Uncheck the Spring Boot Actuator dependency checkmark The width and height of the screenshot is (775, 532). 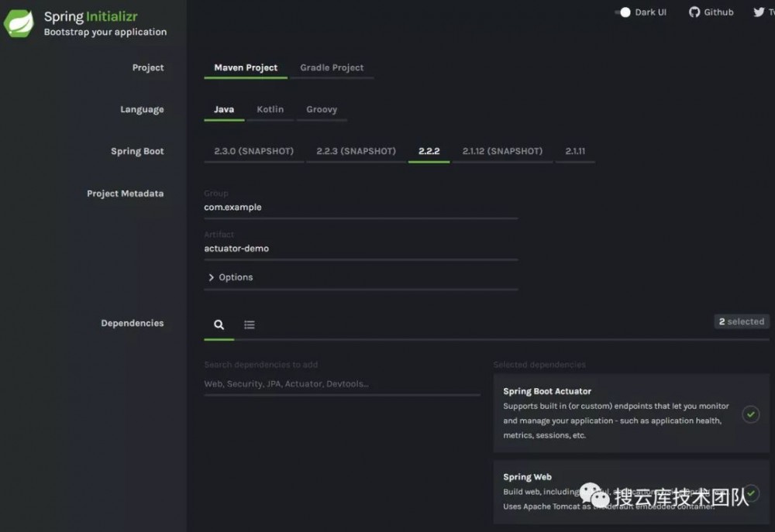(750, 414)
